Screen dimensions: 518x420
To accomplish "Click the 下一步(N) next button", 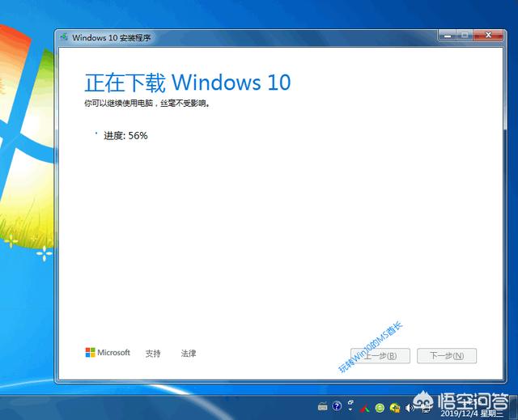I will [x=447, y=355].
